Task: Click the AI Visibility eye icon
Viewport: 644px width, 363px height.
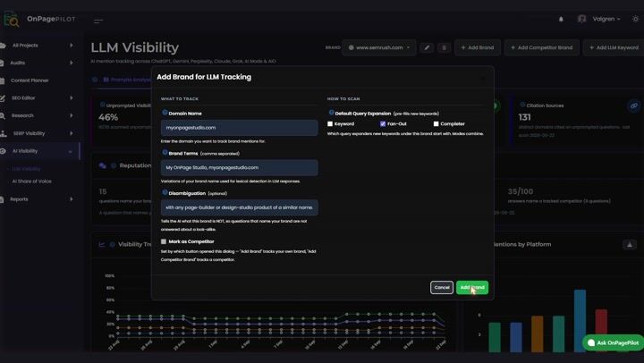Action: point(3,151)
